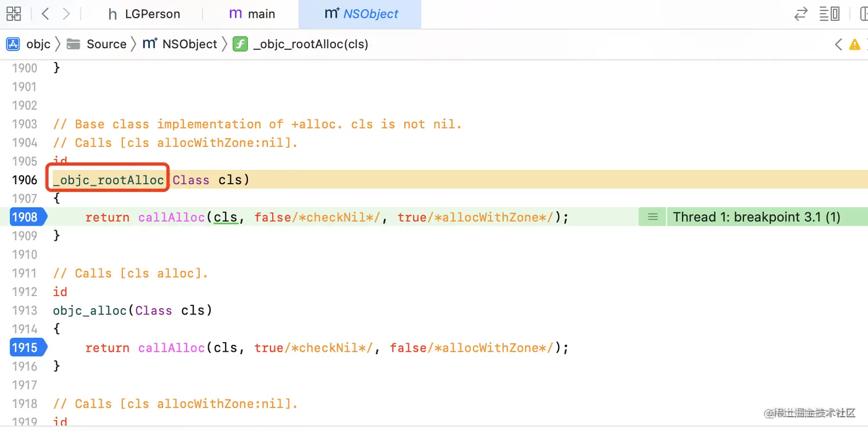This screenshot has width=868, height=431.
Task: Click the objc project app icon
Action: 13,44
